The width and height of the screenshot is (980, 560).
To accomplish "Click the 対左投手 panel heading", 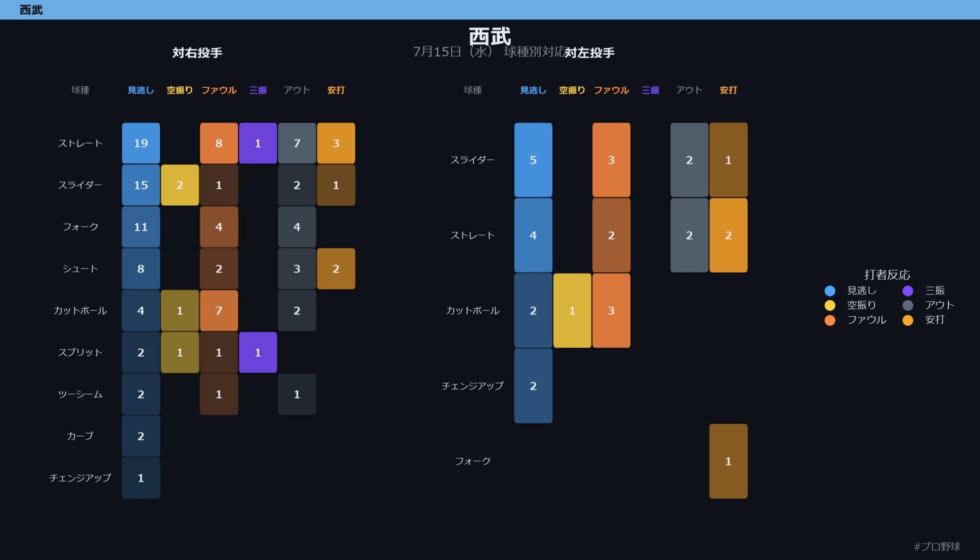I will (590, 53).
